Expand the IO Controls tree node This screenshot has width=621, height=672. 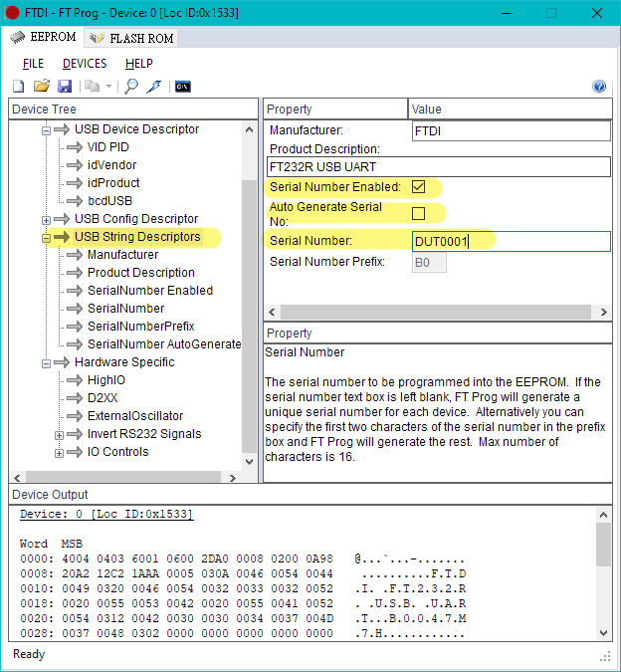coord(60,453)
